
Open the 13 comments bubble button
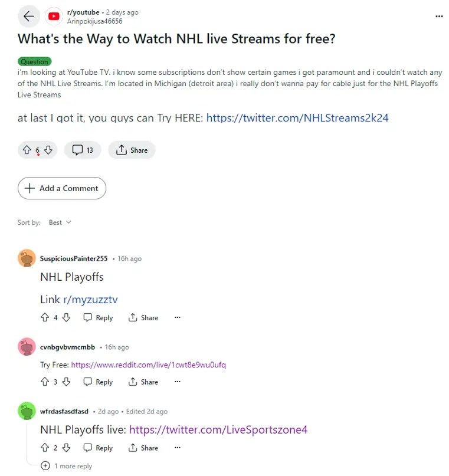coord(83,150)
